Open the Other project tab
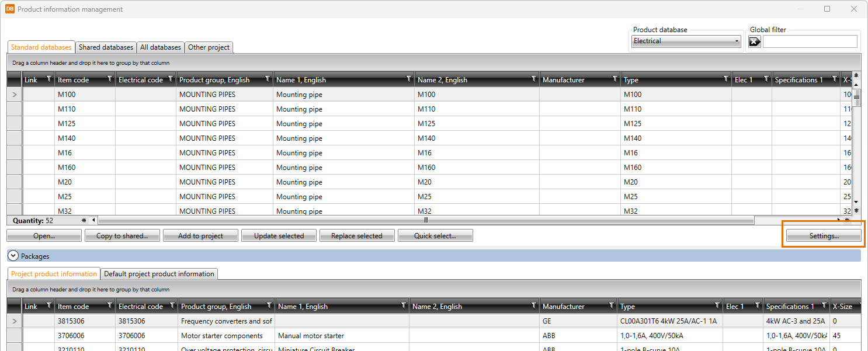868x351 pixels. (209, 47)
